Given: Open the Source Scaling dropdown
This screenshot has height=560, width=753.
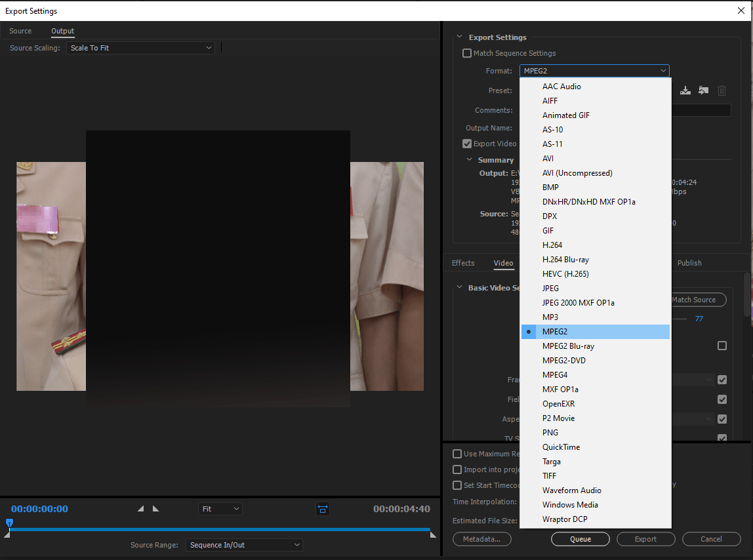Looking at the screenshot, I should 140,48.
